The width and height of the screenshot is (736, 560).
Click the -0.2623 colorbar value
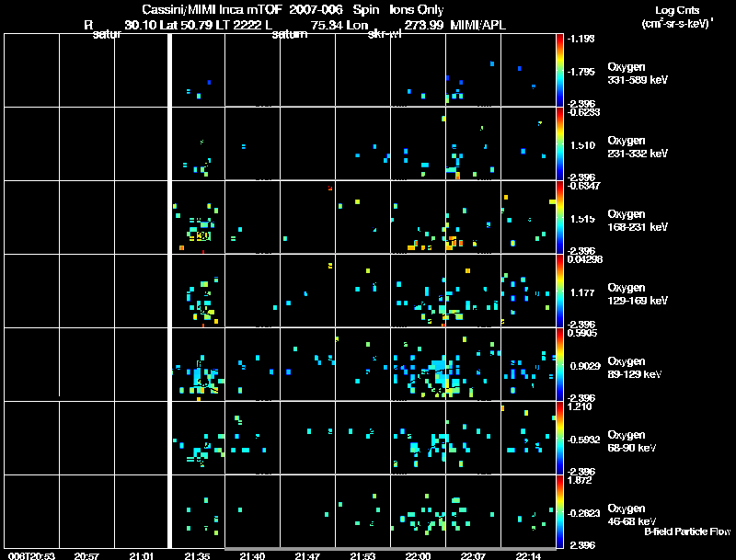pyautogui.click(x=583, y=514)
